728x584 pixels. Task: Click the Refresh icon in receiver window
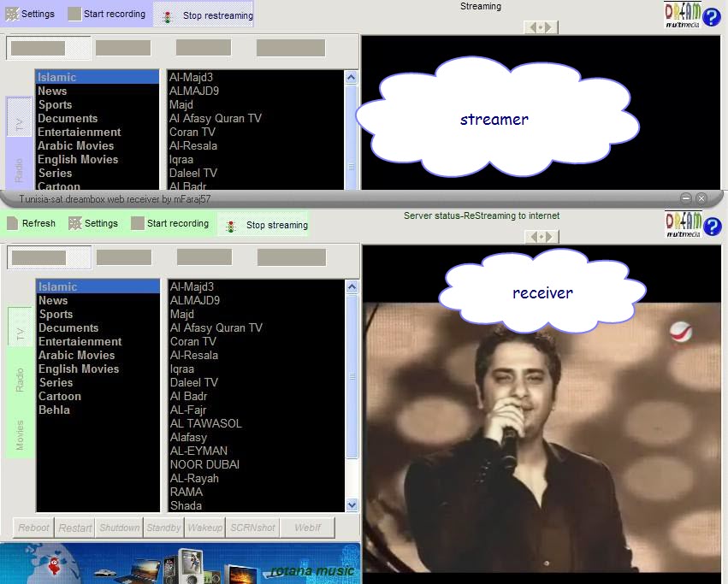[13, 223]
